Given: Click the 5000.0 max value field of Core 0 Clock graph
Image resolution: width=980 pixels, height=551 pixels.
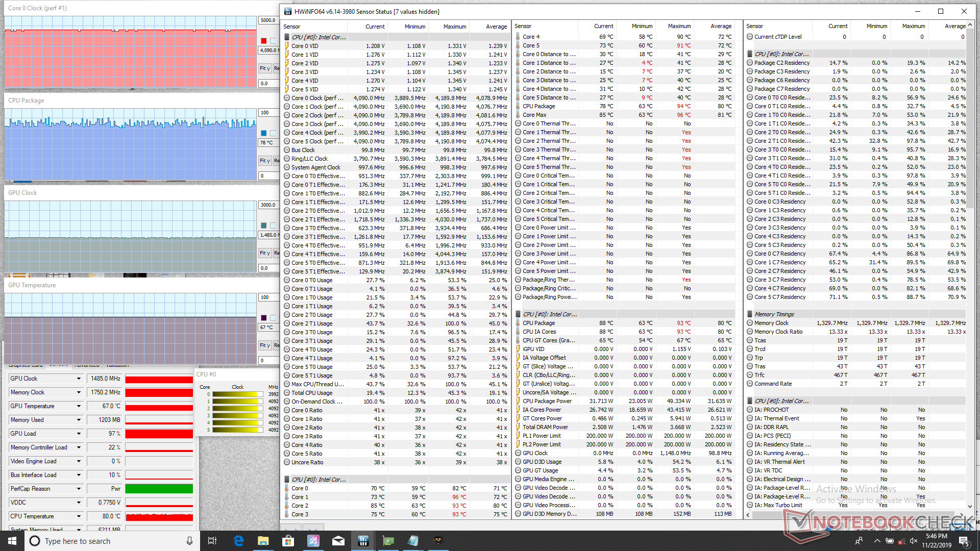Looking at the screenshot, I should pyautogui.click(x=268, y=20).
